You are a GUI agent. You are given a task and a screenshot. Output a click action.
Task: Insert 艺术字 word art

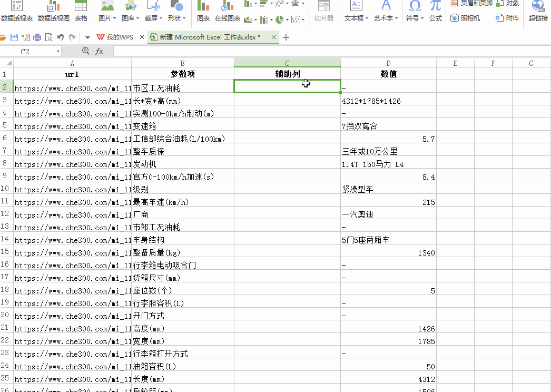point(386,11)
